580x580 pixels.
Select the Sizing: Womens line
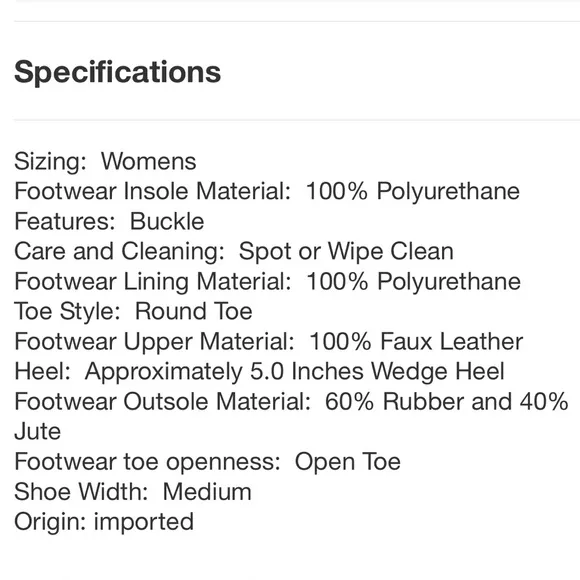(105, 162)
